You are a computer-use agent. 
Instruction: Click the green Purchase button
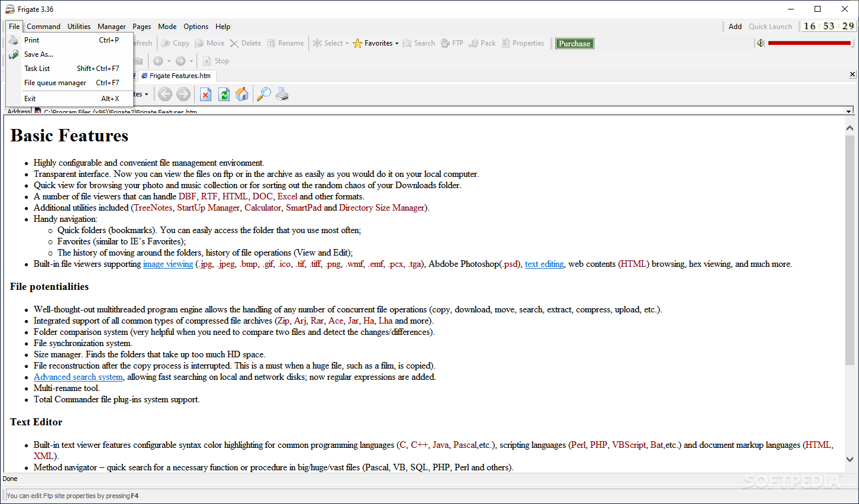574,43
